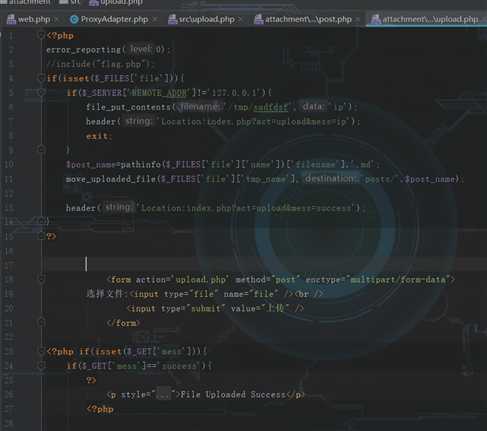Click the 'level:' parameter hint on line 2
Viewport: 487px width, 431px height.
click(x=140, y=49)
